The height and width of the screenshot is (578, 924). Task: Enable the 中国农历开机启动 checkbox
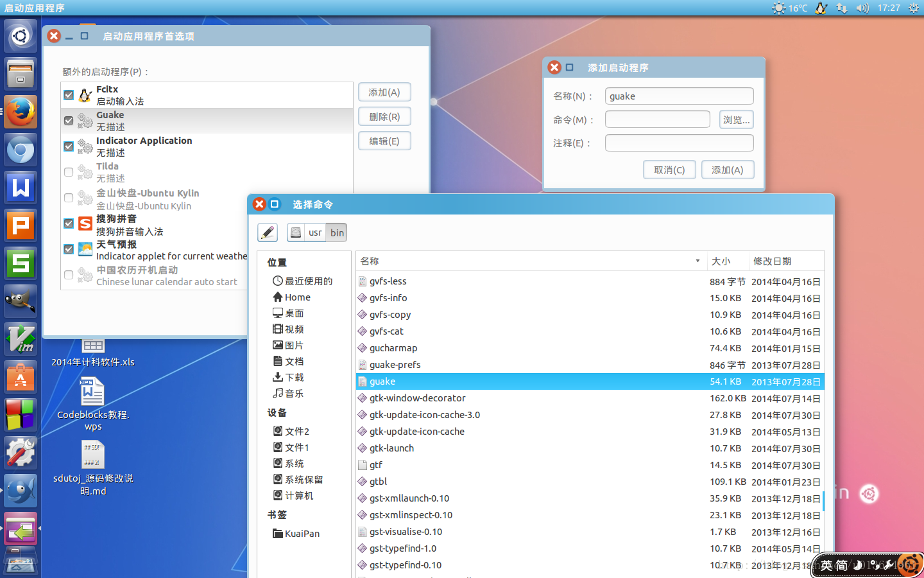pyautogui.click(x=69, y=275)
